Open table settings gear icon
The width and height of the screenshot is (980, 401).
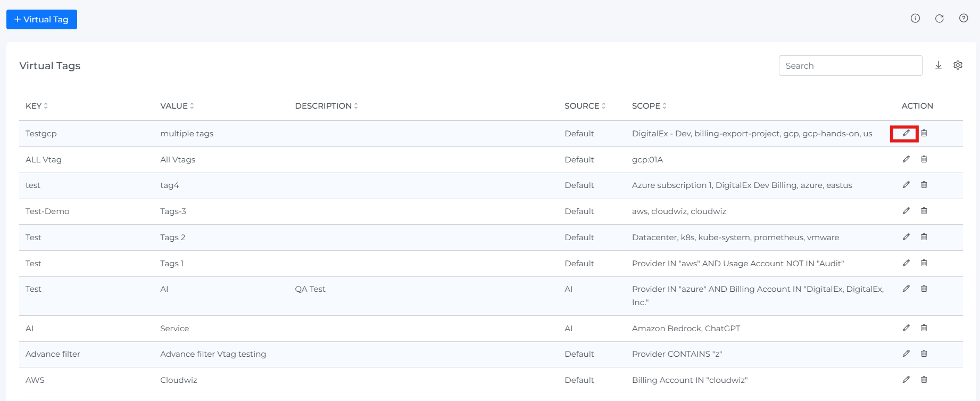[x=958, y=66]
